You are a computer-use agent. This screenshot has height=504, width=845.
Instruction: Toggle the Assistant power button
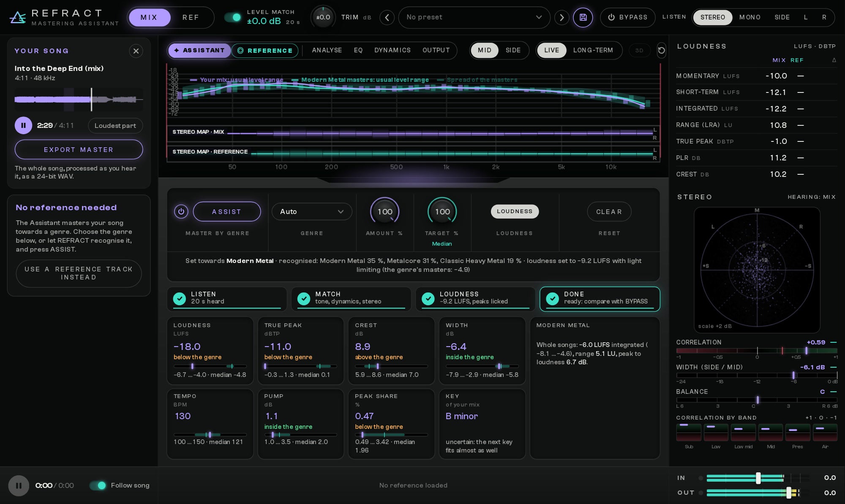click(181, 211)
